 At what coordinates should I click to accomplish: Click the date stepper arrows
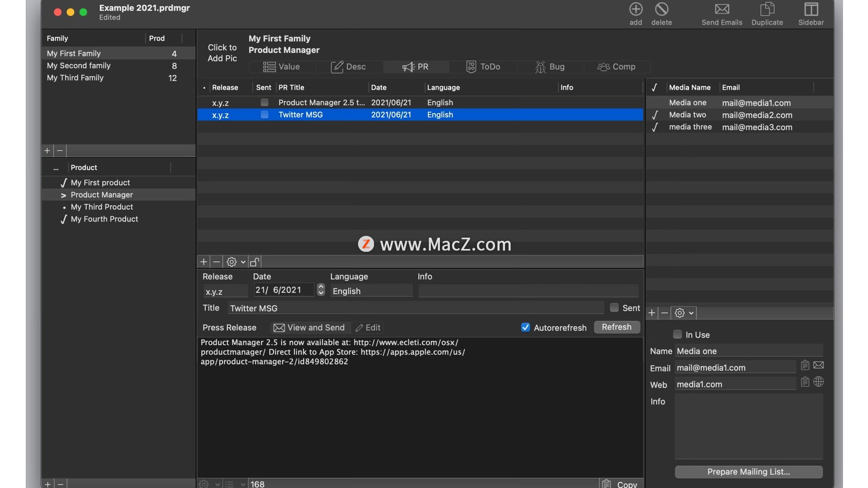pyautogui.click(x=321, y=290)
